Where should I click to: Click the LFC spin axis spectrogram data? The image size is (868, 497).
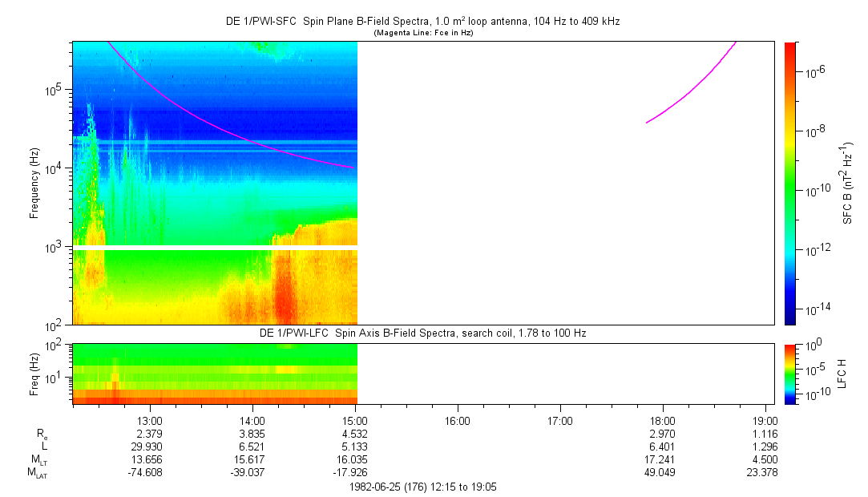coord(215,374)
